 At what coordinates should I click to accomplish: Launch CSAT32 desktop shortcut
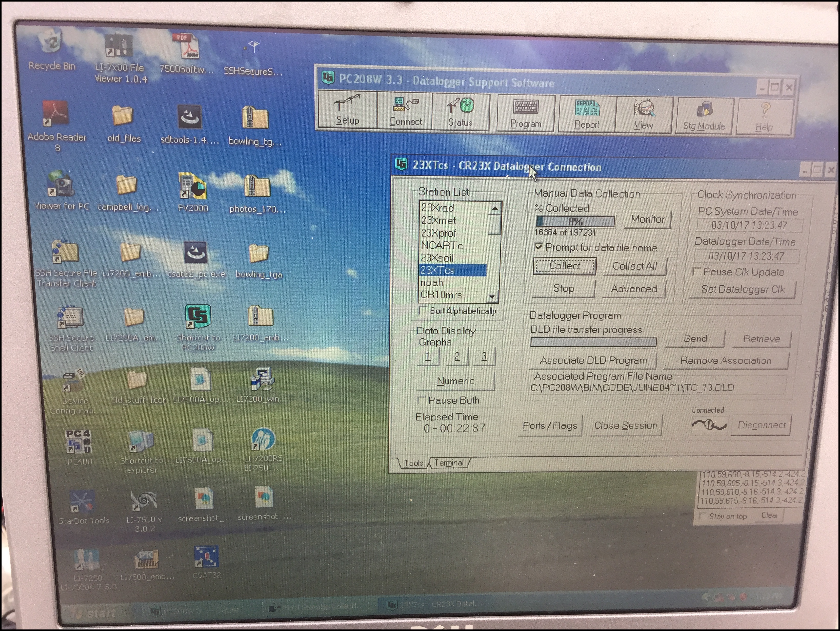(206, 562)
